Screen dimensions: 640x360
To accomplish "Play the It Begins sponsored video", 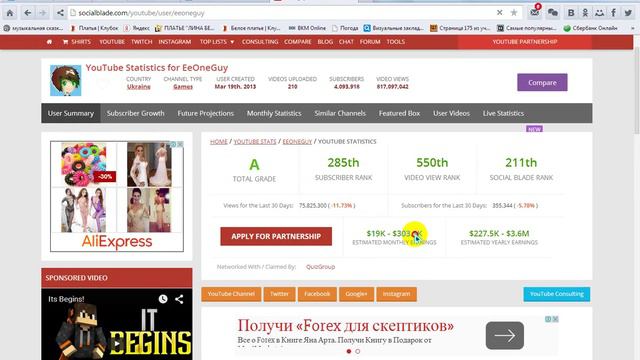I will tap(117, 343).
